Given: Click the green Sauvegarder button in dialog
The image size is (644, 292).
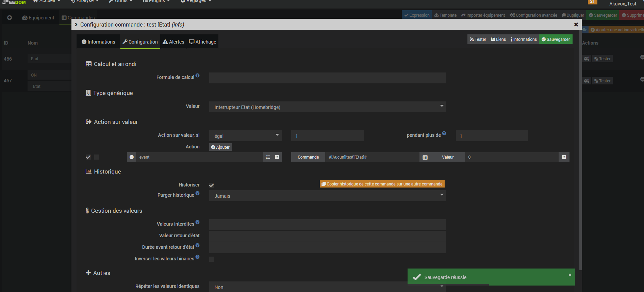Looking at the screenshot, I should click(556, 39).
